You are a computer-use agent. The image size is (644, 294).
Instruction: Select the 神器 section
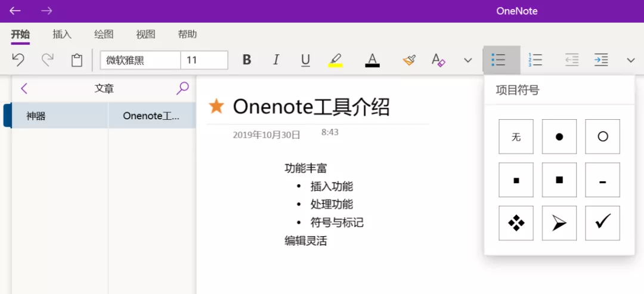(x=60, y=116)
